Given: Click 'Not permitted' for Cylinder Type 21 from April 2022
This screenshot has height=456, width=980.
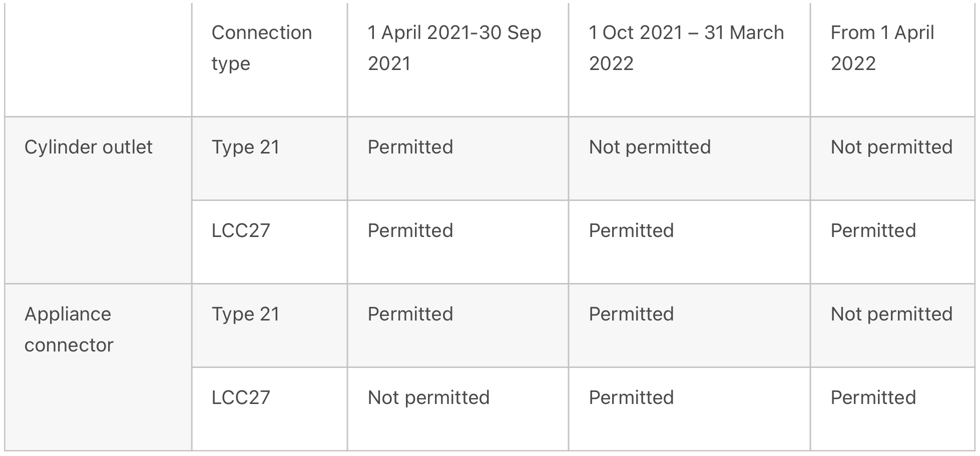Looking at the screenshot, I should [891, 147].
